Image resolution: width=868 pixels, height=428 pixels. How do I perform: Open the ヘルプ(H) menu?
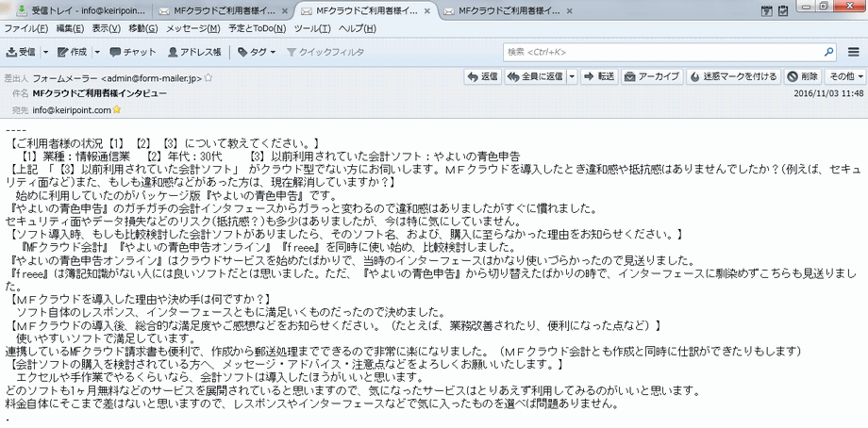358,29
